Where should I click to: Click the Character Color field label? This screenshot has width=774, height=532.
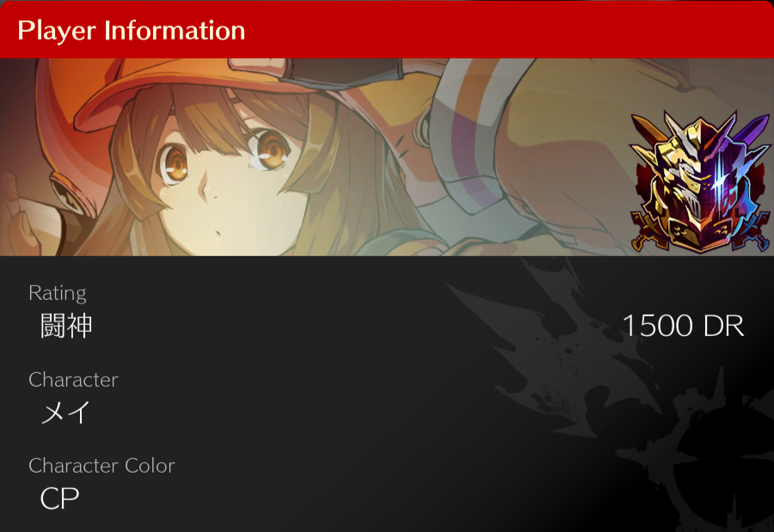pyautogui.click(x=101, y=466)
